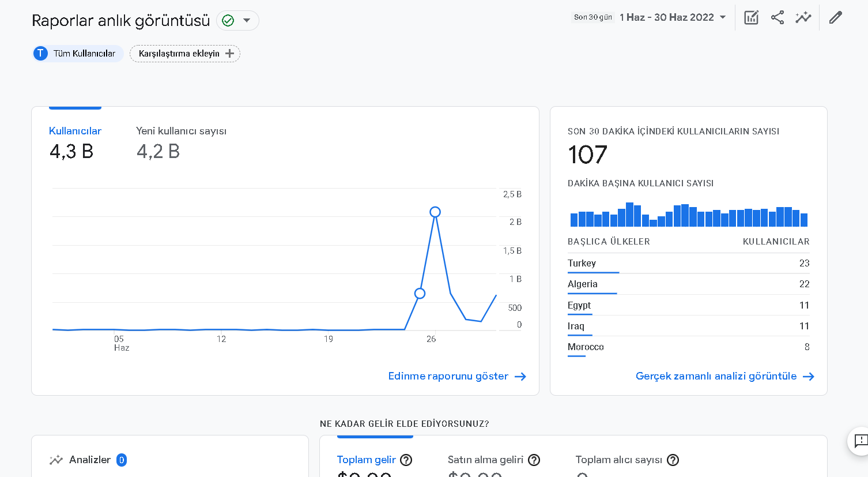
Task: Click the Iraq country row
Action: [688, 326]
